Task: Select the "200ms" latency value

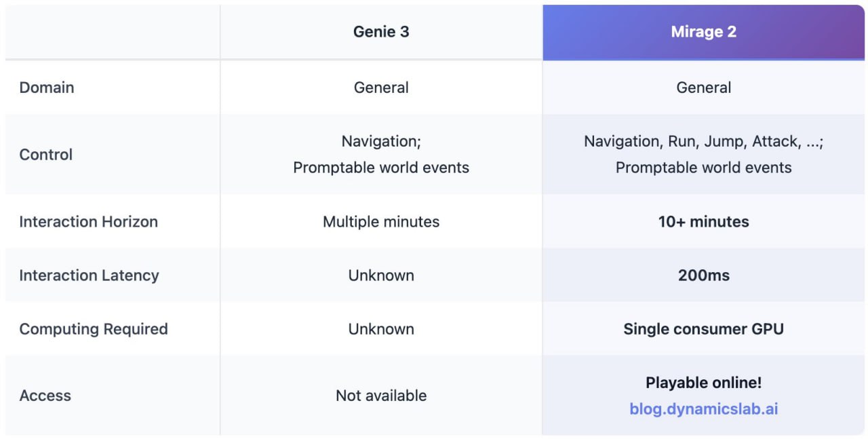Action: 703,275
